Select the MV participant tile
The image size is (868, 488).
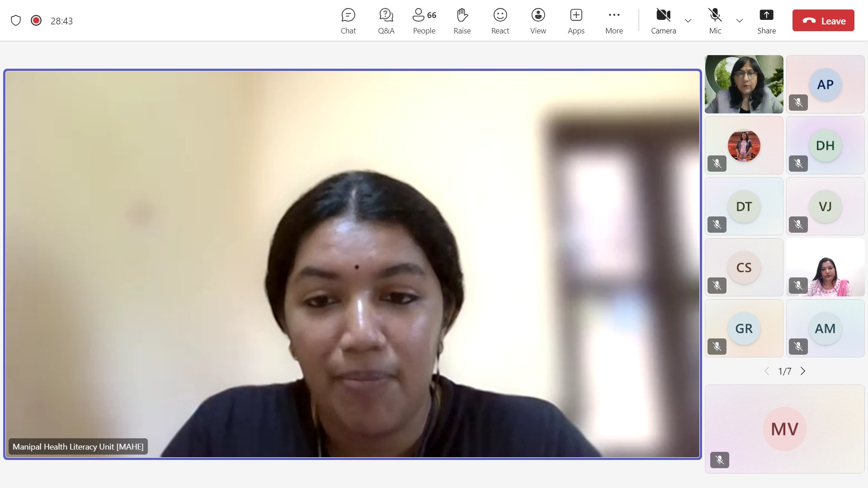click(x=784, y=428)
